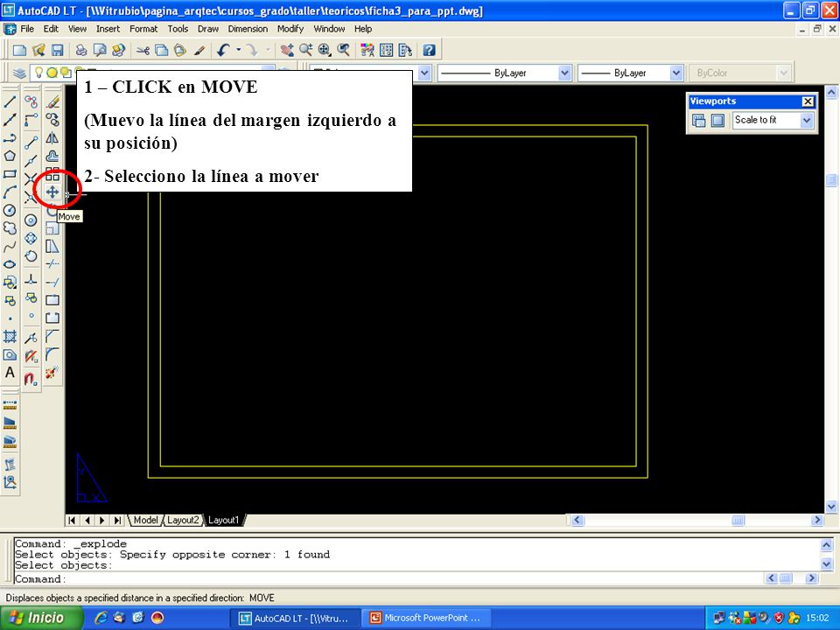Open the color control dropdown arrow
This screenshot has width=840, height=630.
coord(423,73)
